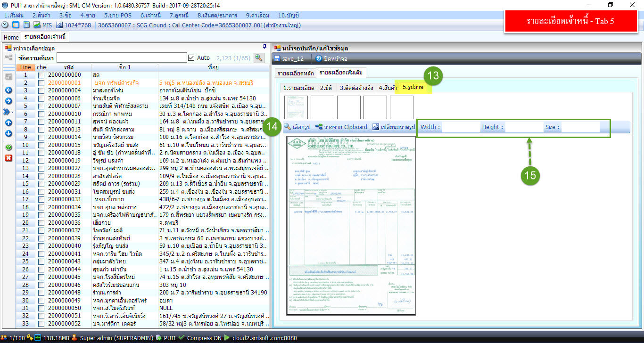Image resolution: width=644 pixels, height=343 pixels.
Task: Go to next record with the blue right arrow
Action: pos(8,101)
